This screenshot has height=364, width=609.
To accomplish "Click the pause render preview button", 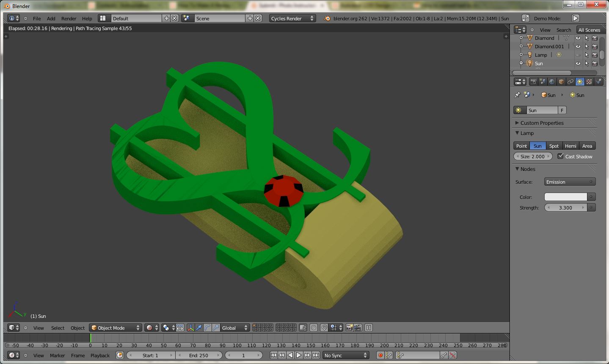I will tap(369, 328).
